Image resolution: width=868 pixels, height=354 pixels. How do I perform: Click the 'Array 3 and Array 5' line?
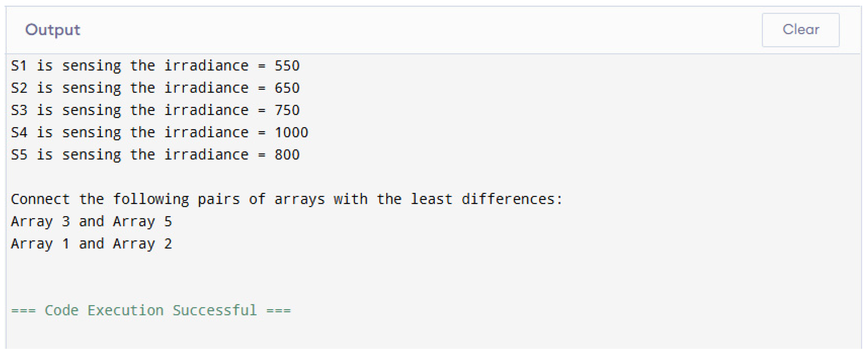click(91, 221)
